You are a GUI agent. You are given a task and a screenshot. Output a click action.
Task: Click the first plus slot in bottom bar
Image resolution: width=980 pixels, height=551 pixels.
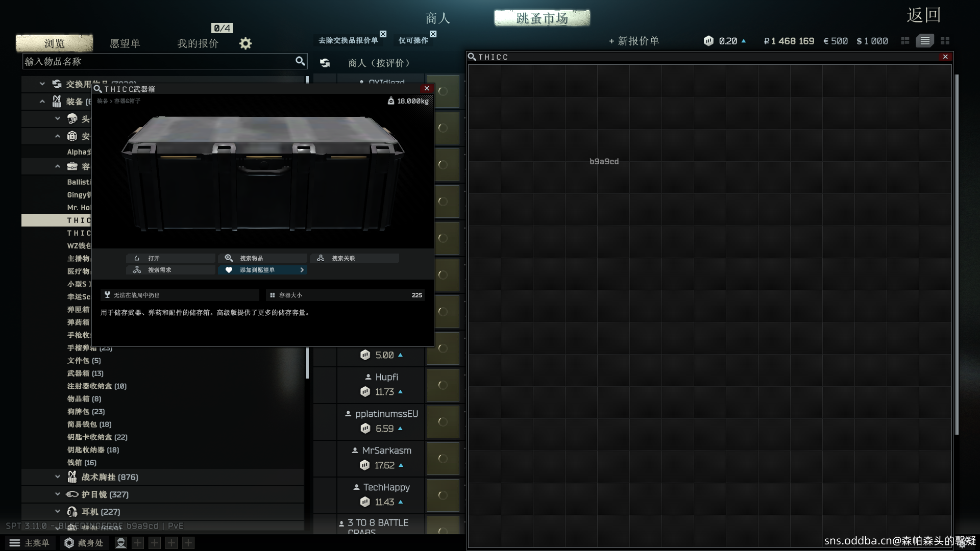point(137,543)
